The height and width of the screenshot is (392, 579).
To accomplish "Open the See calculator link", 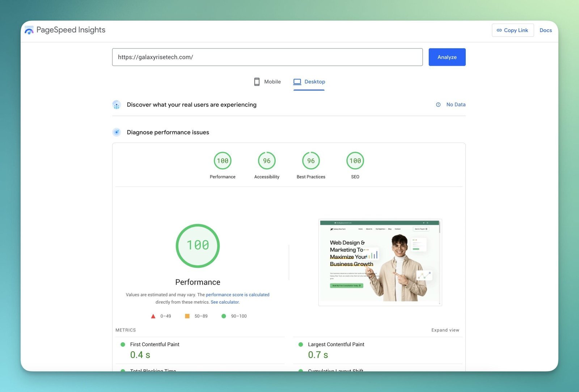I will click(224, 302).
